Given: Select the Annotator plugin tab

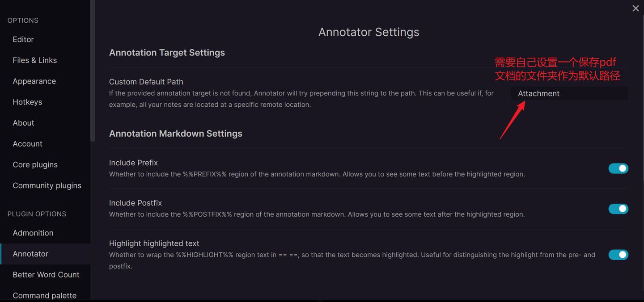Looking at the screenshot, I should pyautogui.click(x=30, y=254).
